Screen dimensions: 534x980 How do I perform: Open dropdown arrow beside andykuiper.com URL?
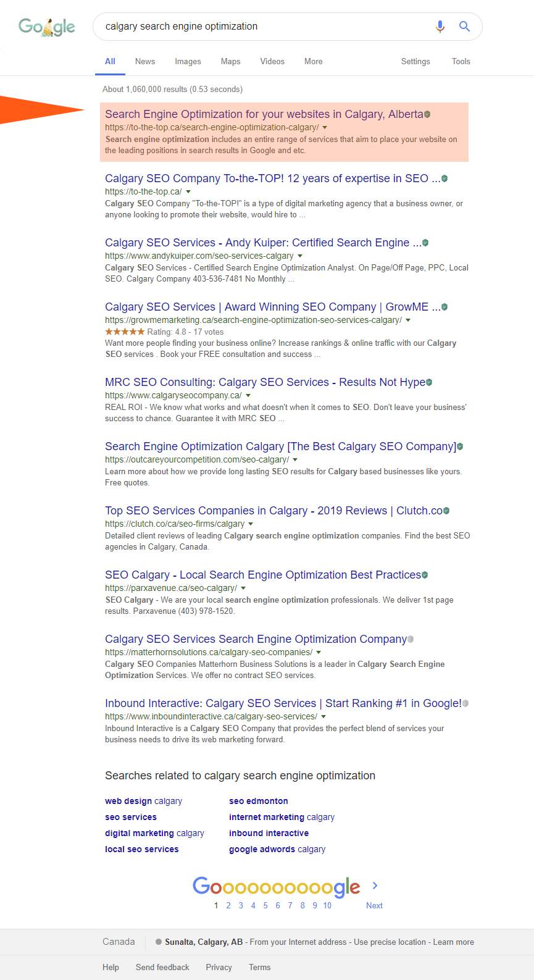tap(300, 256)
